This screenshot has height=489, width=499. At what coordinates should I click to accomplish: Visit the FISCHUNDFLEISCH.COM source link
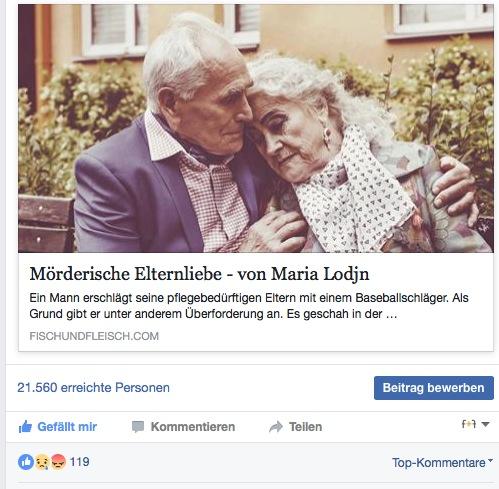(x=94, y=336)
